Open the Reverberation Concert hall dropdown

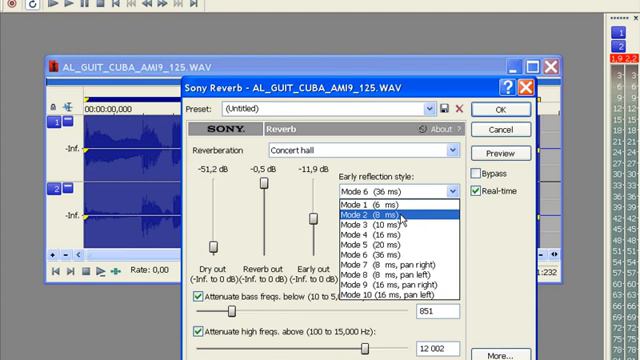pos(453,150)
